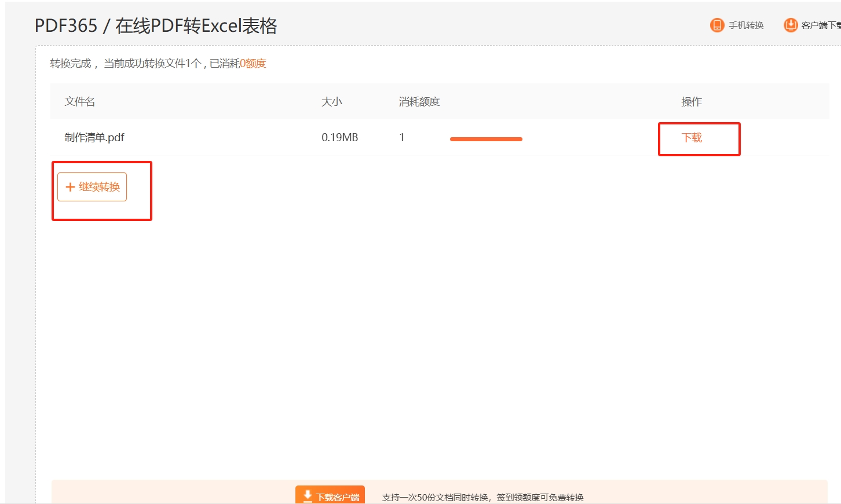Download the converted 制作清单.pdf file
This screenshot has width=841, height=504.
[692, 138]
